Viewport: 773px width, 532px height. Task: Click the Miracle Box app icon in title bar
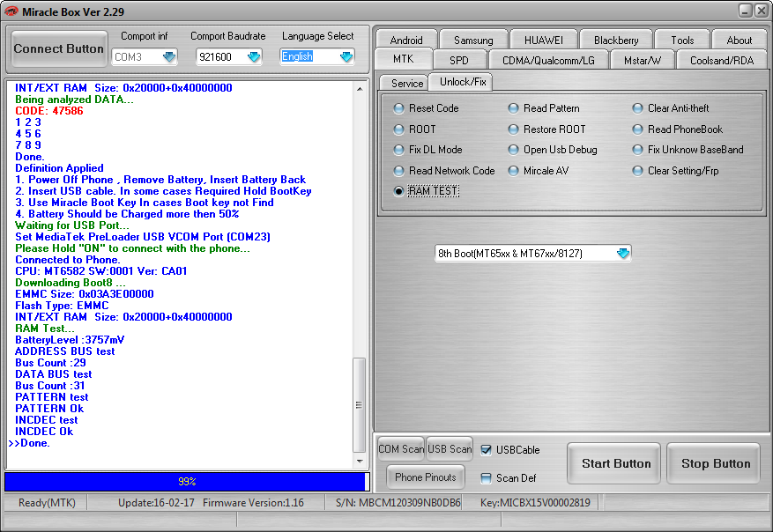[x=11, y=11]
